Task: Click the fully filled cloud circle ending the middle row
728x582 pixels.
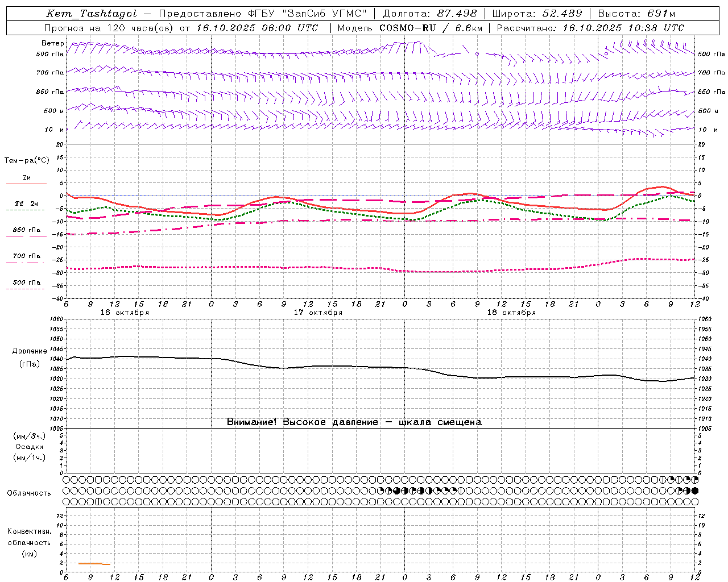Action: pos(695,490)
